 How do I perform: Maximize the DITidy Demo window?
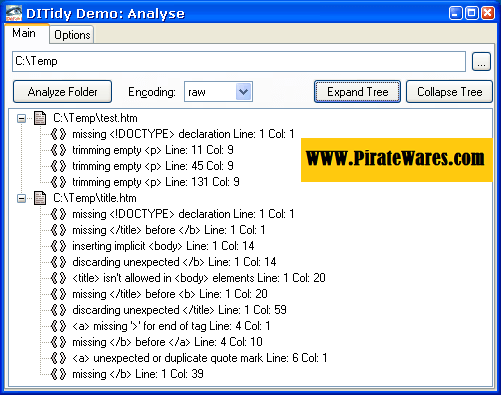(x=472, y=13)
